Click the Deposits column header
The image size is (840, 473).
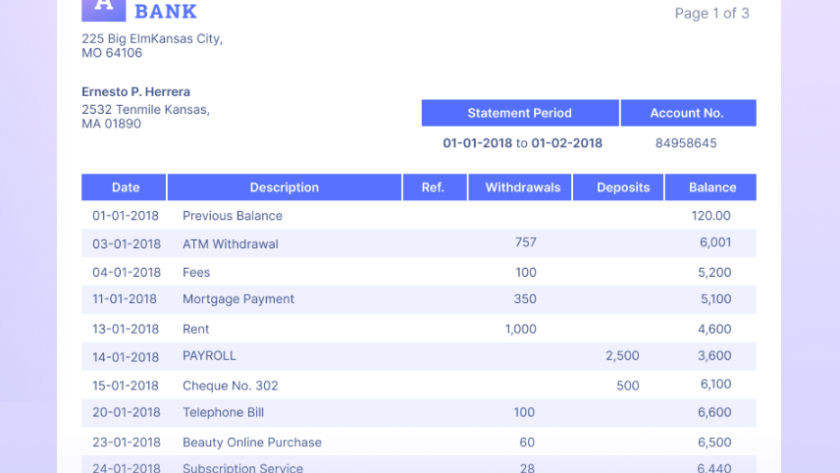[623, 187]
